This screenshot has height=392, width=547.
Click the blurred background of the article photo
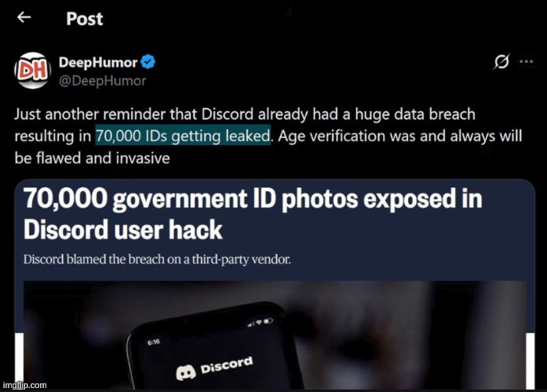439,329
